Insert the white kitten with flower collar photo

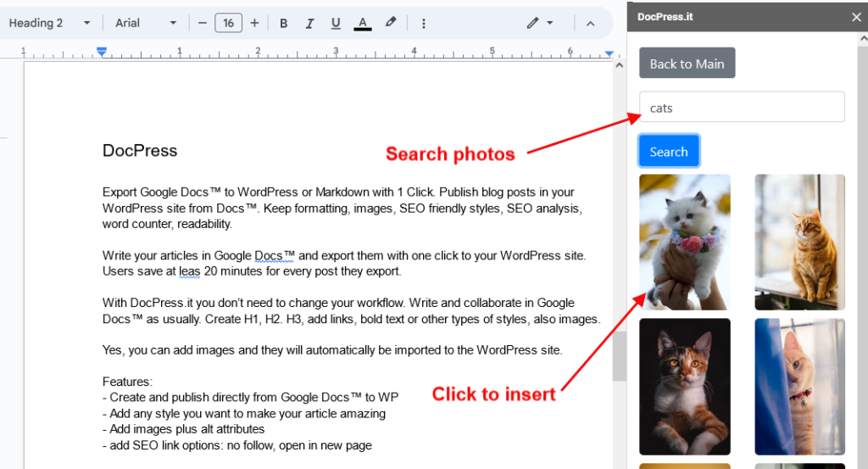(x=684, y=242)
